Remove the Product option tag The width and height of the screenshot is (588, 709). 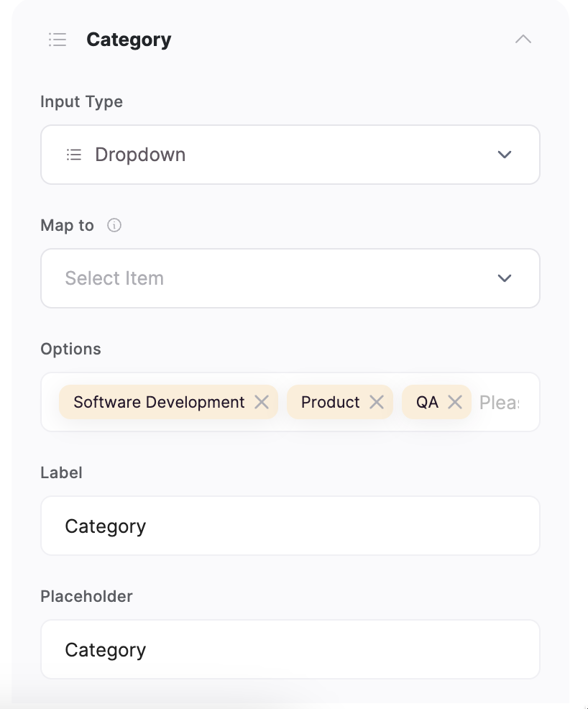click(x=377, y=402)
